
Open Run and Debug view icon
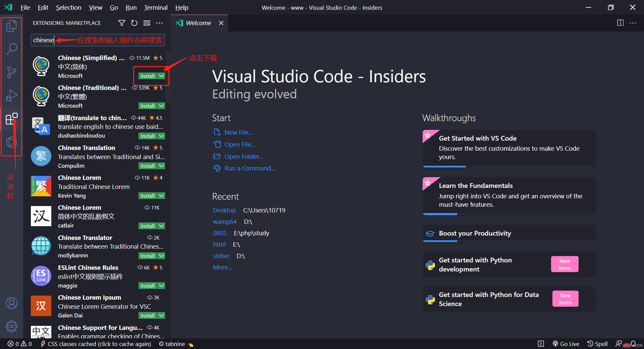click(11, 96)
